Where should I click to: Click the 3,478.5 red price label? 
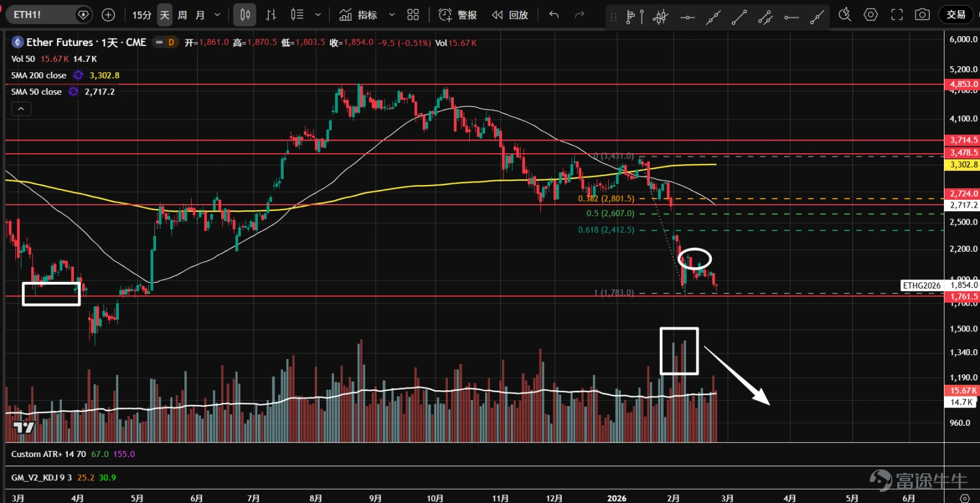pyautogui.click(x=963, y=153)
